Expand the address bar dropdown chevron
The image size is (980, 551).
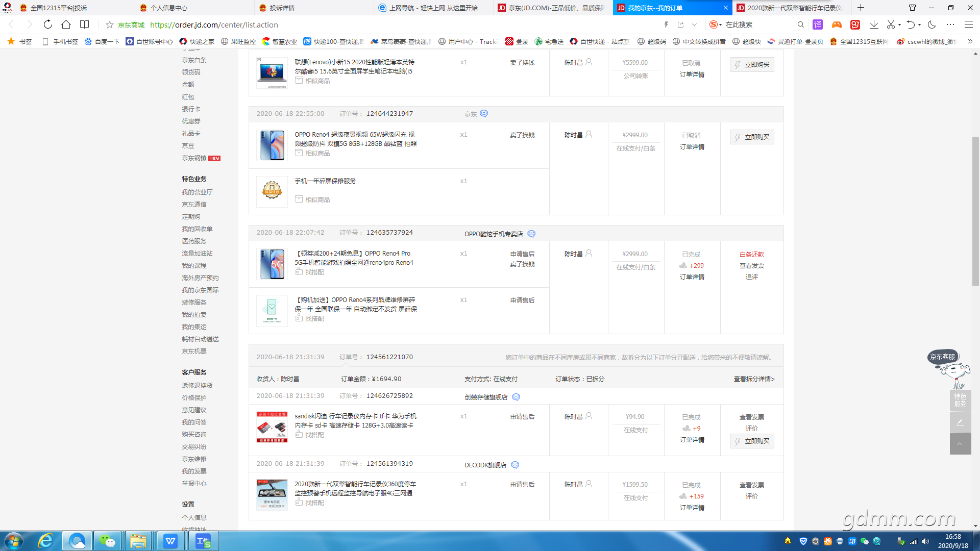pos(694,24)
